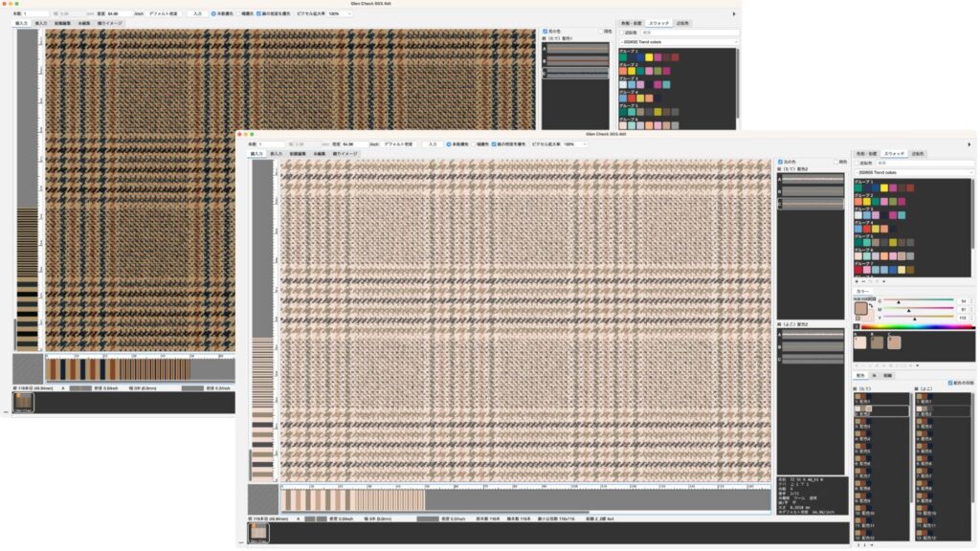Select yarn color chip C in the color tray
The width and height of the screenshot is (980, 551).
coord(892,342)
